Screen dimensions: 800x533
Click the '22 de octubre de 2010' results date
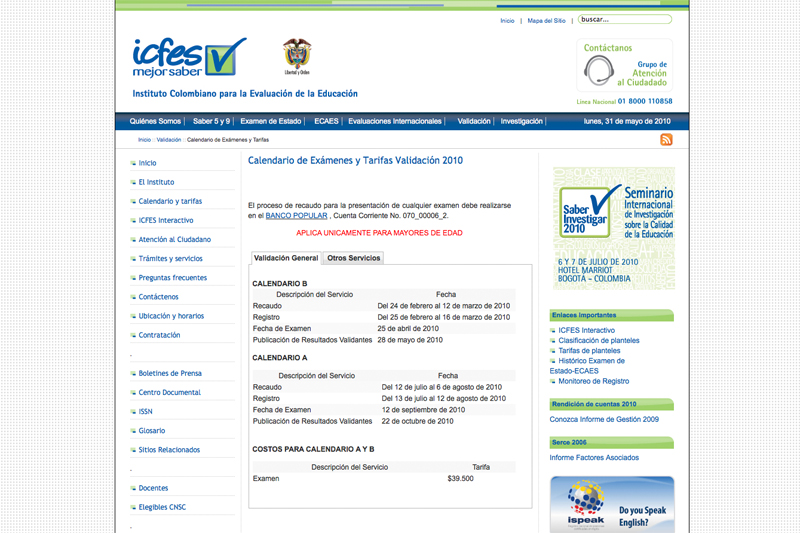tap(417, 421)
